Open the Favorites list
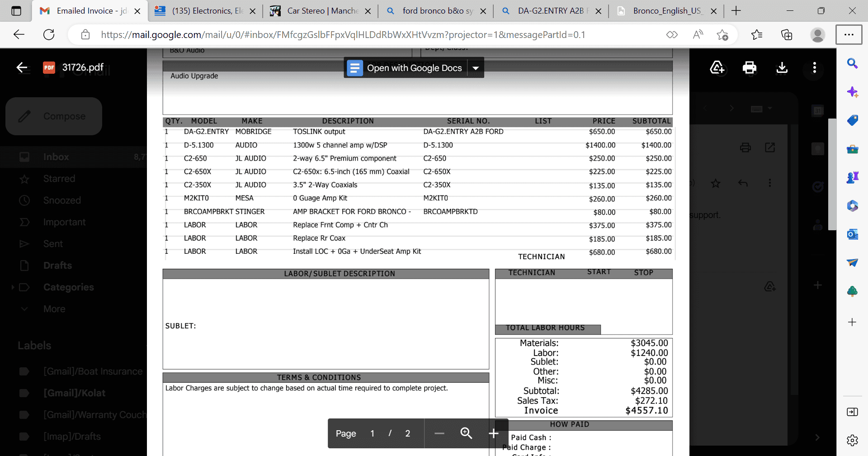 (x=757, y=35)
